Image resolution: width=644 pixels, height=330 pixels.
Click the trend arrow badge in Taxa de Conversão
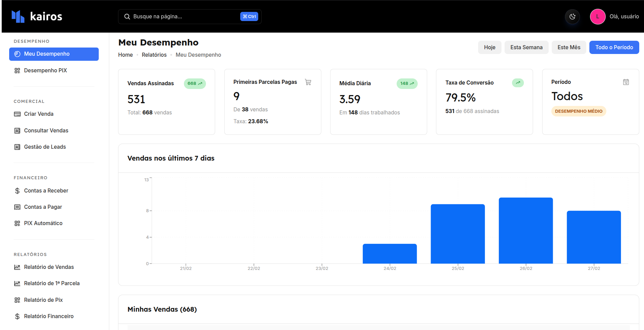pyautogui.click(x=517, y=83)
